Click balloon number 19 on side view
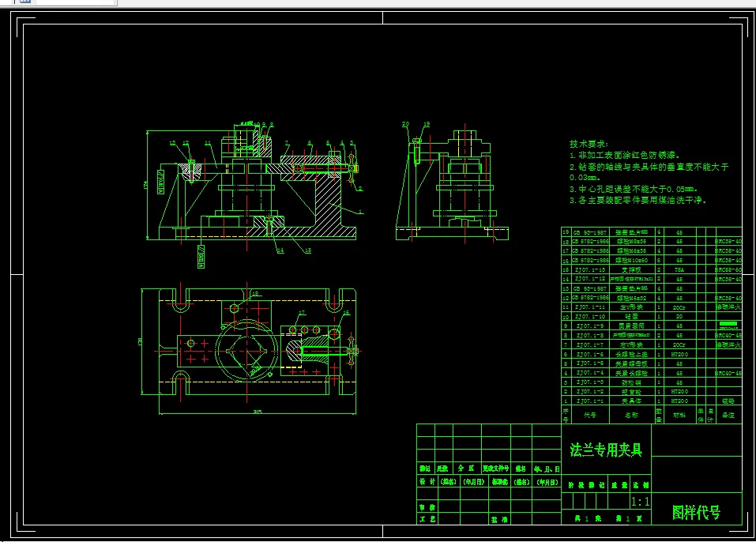This screenshot has width=756, height=542. pyautogui.click(x=427, y=124)
